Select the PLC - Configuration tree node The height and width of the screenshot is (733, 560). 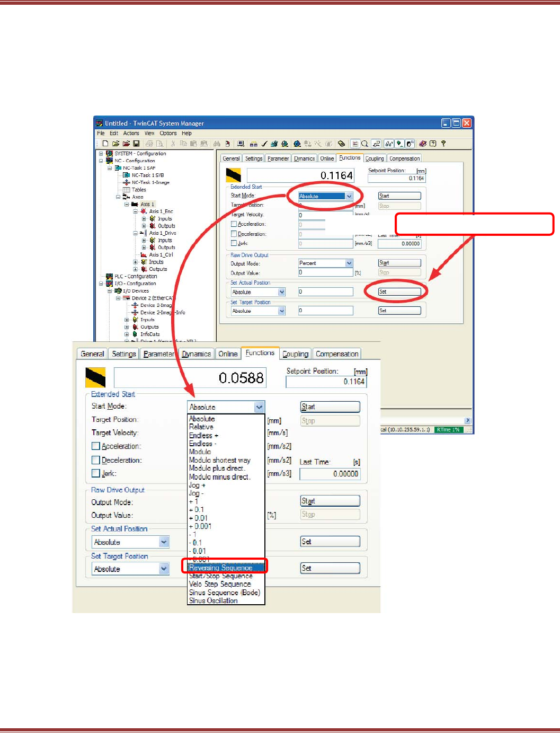click(136, 276)
